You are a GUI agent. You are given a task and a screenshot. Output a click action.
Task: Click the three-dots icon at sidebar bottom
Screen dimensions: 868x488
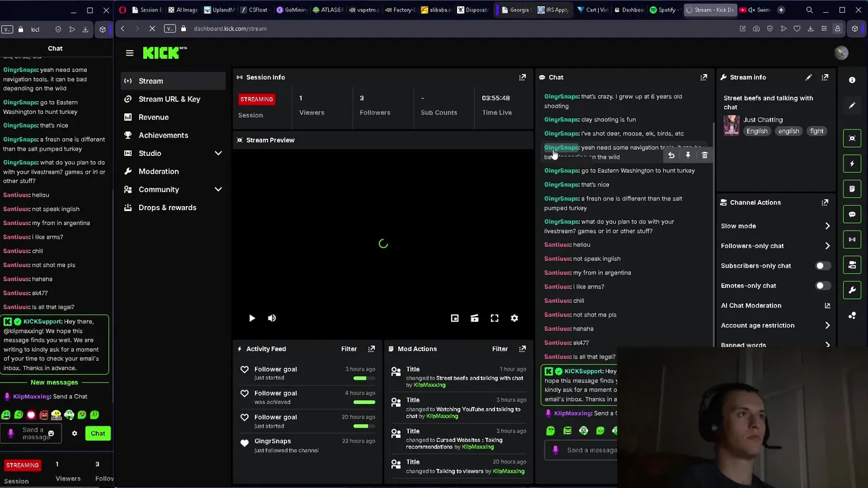852,316
